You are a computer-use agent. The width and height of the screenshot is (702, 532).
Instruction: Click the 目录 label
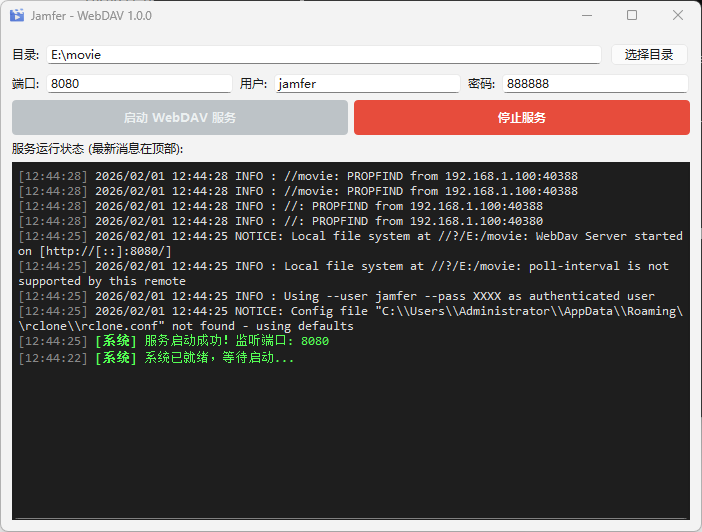tap(26, 55)
